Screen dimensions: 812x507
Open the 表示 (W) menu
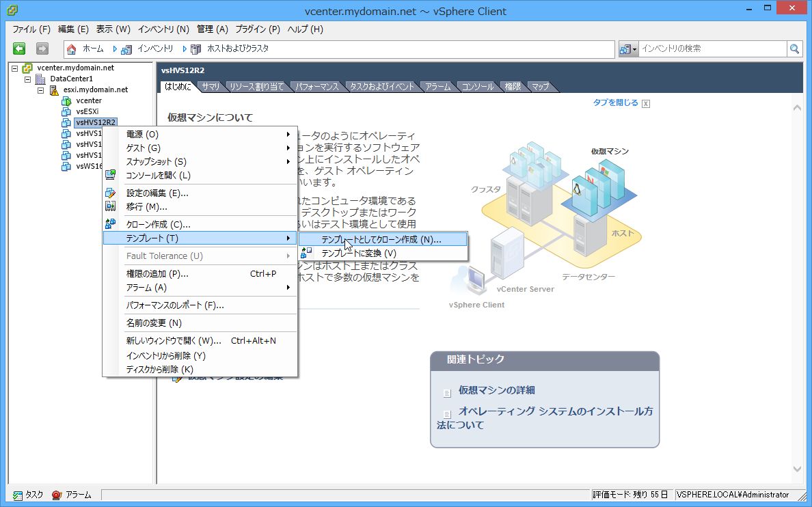coord(113,29)
